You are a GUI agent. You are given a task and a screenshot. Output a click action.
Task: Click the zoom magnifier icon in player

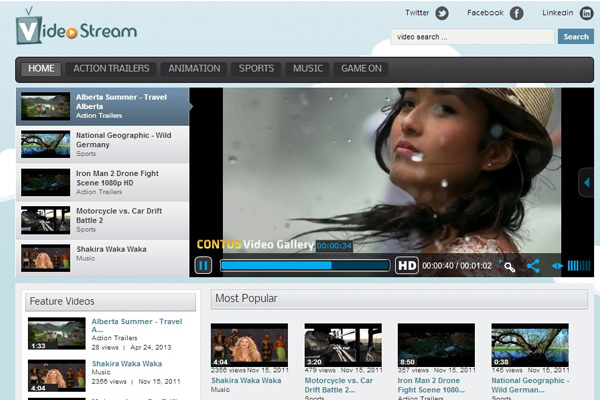508,266
